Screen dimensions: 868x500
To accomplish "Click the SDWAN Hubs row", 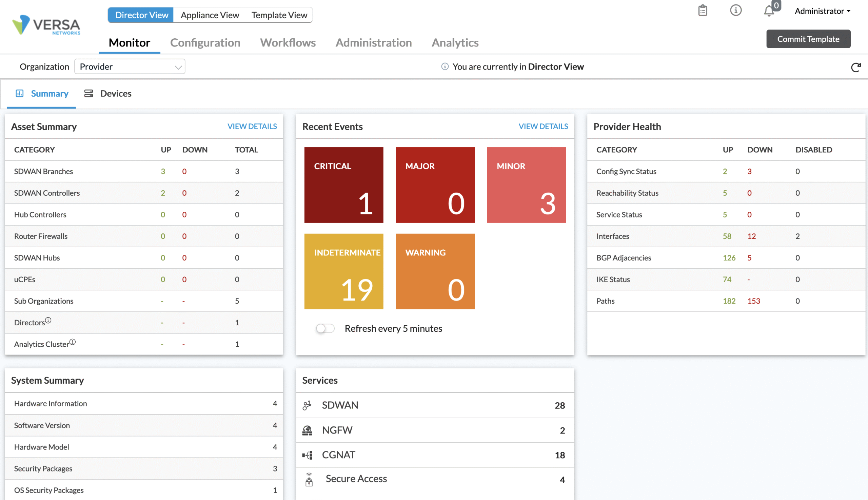I will click(144, 258).
